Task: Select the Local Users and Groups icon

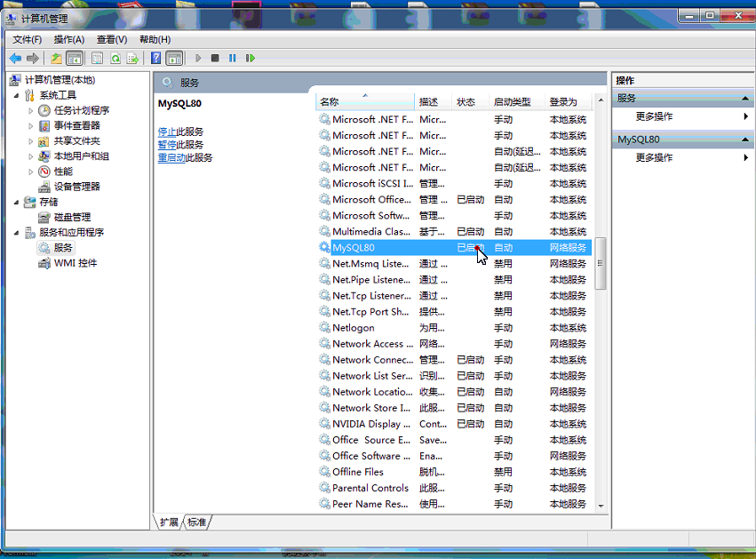Action: (44, 156)
